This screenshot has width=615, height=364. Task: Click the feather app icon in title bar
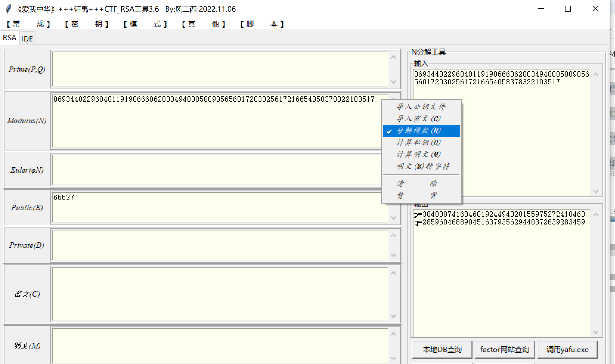[x=9, y=9]
